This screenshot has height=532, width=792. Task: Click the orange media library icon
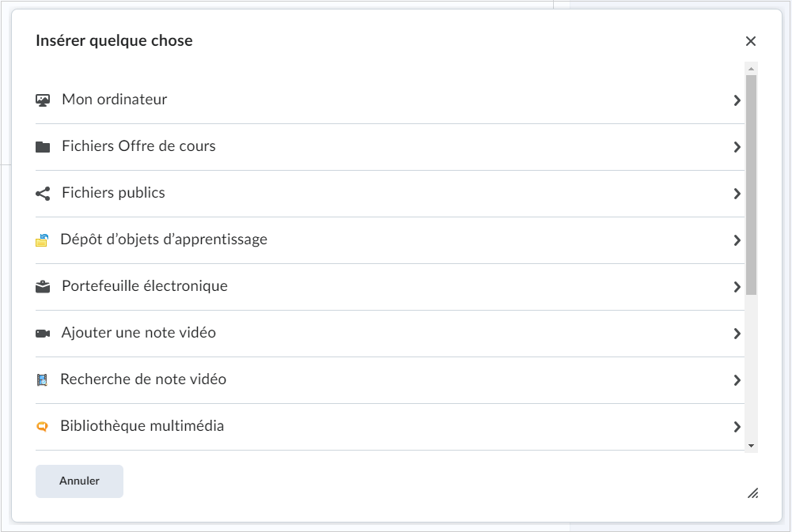click(42, 427)
